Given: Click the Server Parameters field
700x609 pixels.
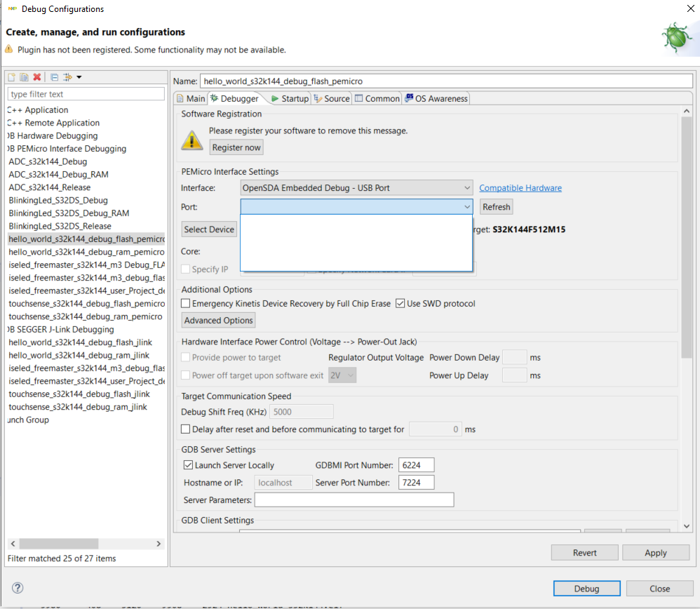Looking at the screenshot, I should tap(354, 500).
